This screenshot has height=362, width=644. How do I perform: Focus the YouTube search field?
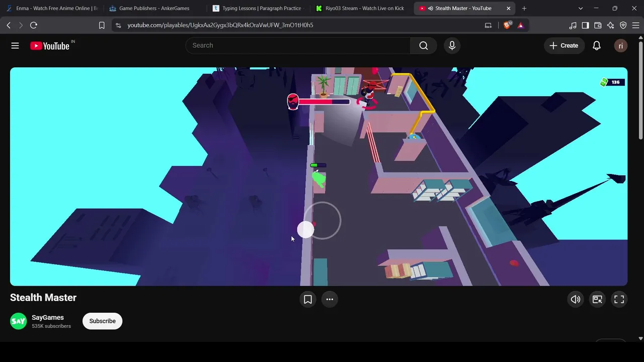tap(298, 46)
